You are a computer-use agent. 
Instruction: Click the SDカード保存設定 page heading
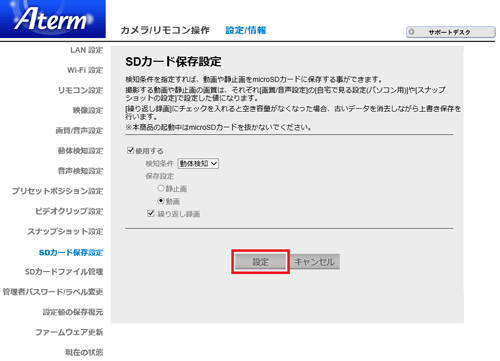click(173, 61)
